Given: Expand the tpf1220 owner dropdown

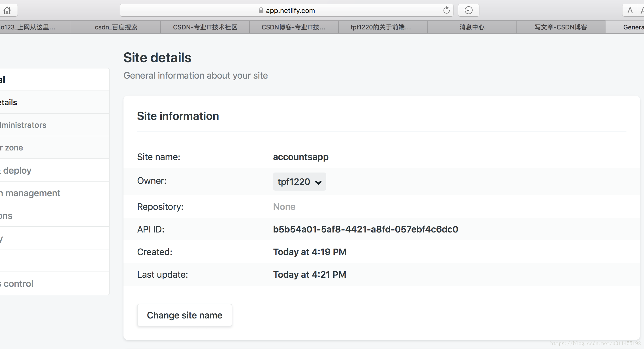Looking at the screenshot, I should coord(299,182).
